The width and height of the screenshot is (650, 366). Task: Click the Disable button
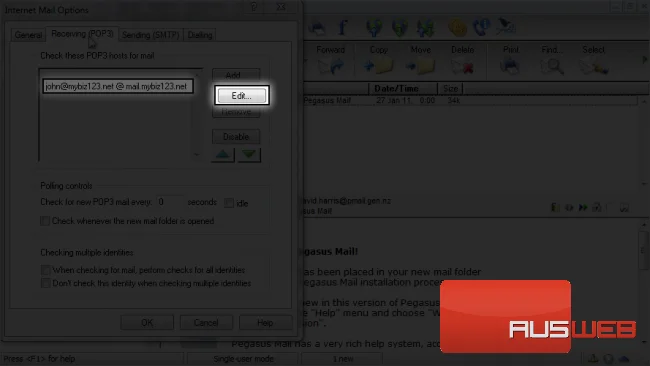click(236, 136)
